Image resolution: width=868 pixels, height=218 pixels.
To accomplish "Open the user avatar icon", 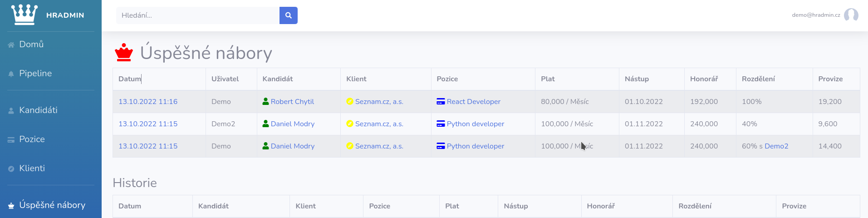I will click(x=851, y=15).
